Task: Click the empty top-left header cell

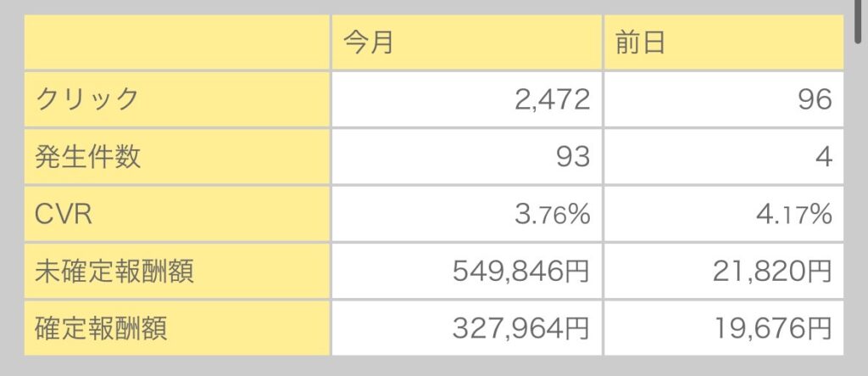Action: tap(176, 42)
